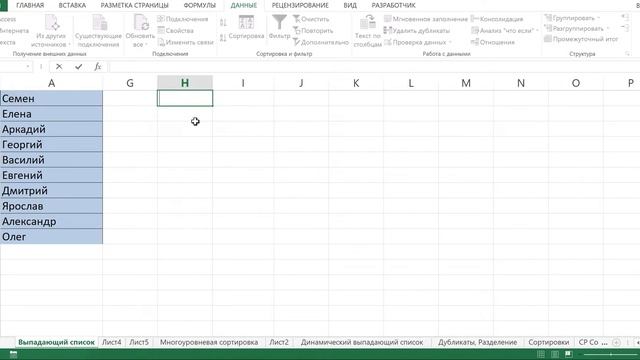
Task: Expand the Name Box dropdown arrow
Action: click(x=28, y=67)
